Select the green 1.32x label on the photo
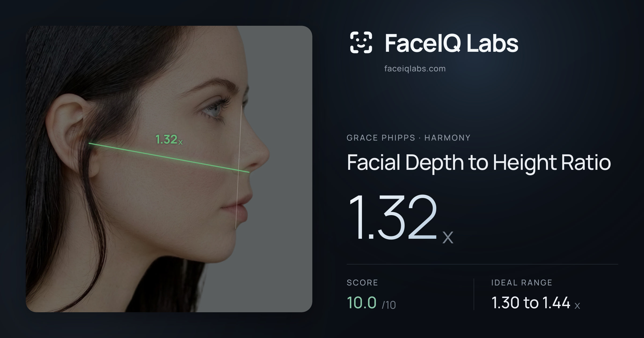This screenshot has width=644, height=338. (x=169, y=139)
